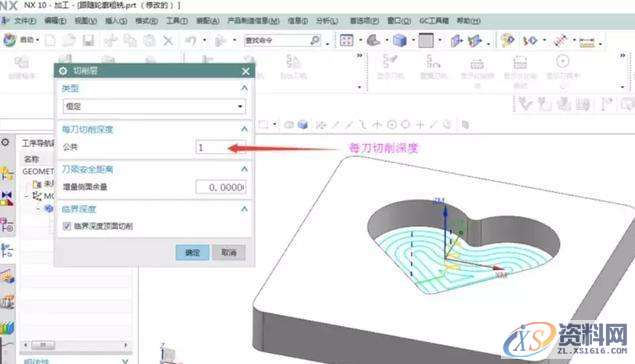This screenshot has height=364, width=635.
Task: Click the Cut scissors icon
Action: point(111,40)
